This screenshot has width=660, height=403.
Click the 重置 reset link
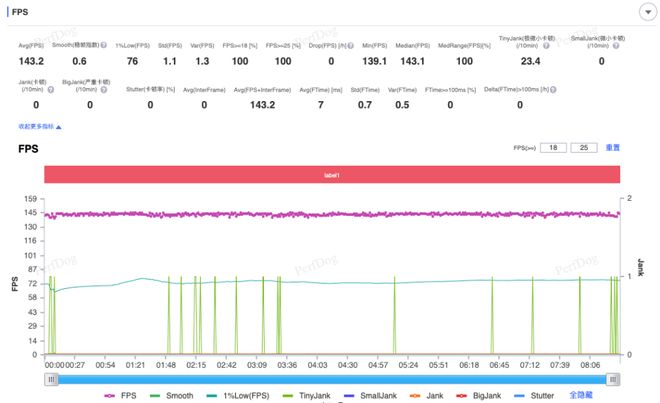[612, 148]
